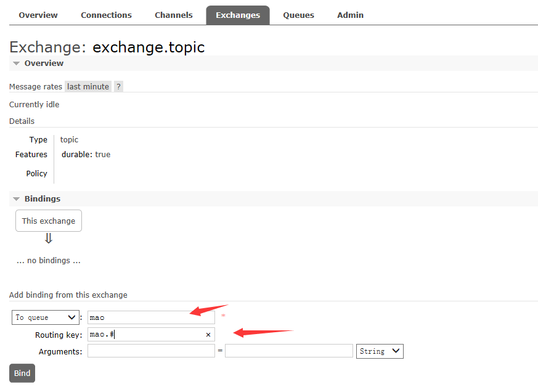
Task: Open the Queues tab
Action: click(x=298, y=15)
